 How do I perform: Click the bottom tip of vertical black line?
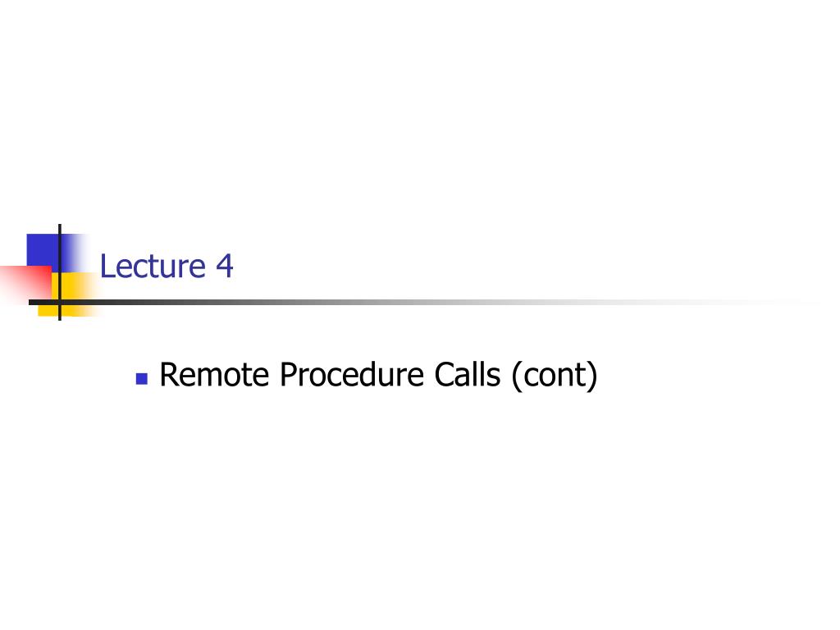(59, 318)
